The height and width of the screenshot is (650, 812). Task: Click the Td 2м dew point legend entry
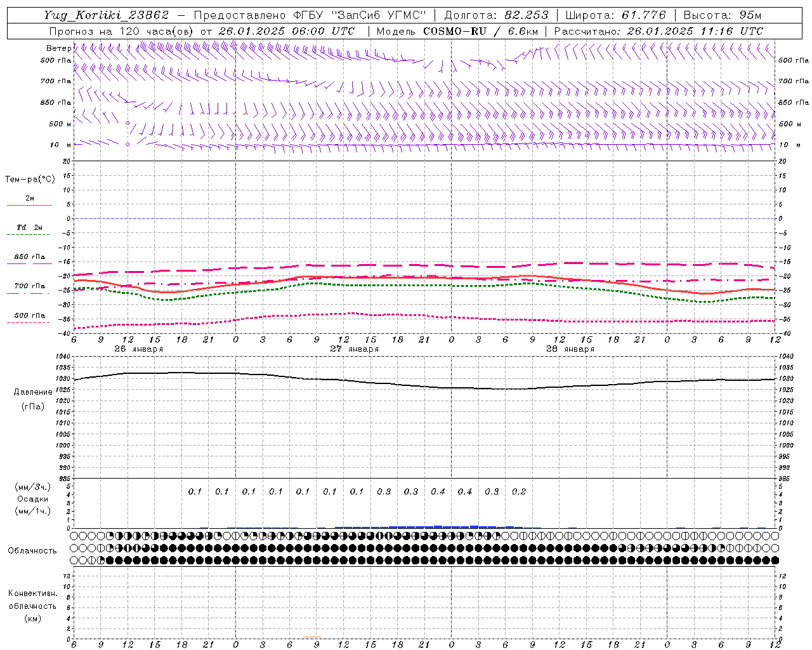30,227
